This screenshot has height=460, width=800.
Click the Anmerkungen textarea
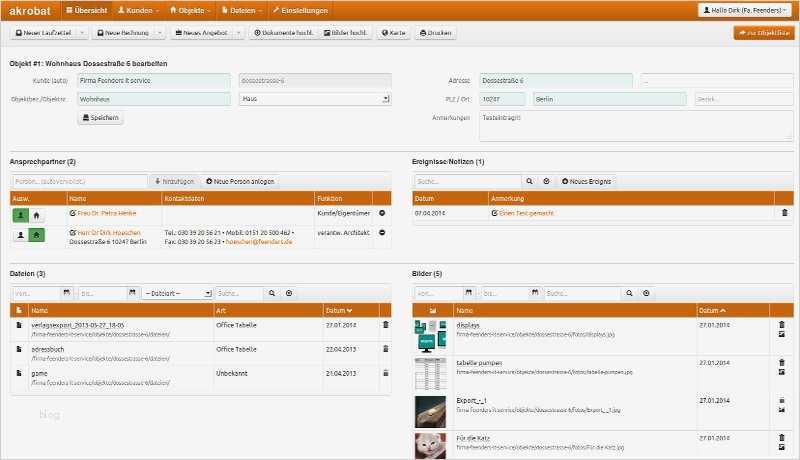click(x=636, y=126)
